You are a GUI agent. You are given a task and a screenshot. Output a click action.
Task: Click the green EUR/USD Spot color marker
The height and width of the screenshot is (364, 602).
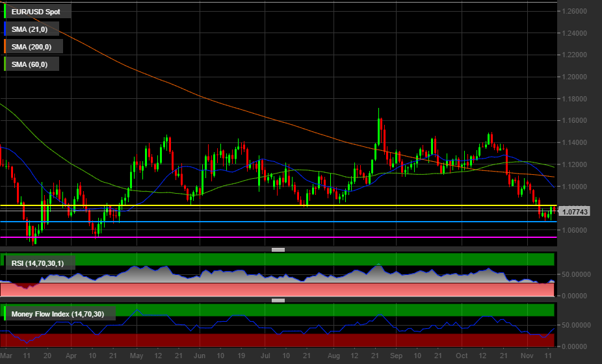(x=5, y=11)
